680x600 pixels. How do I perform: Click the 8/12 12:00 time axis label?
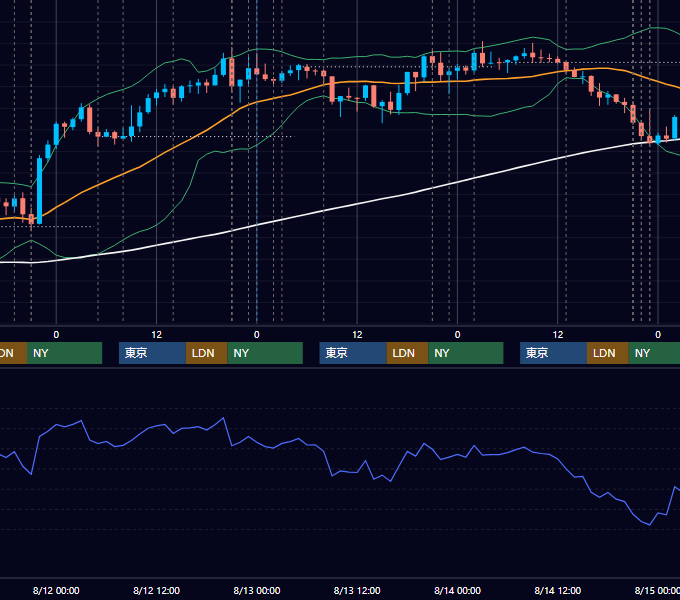coord(157,590)
